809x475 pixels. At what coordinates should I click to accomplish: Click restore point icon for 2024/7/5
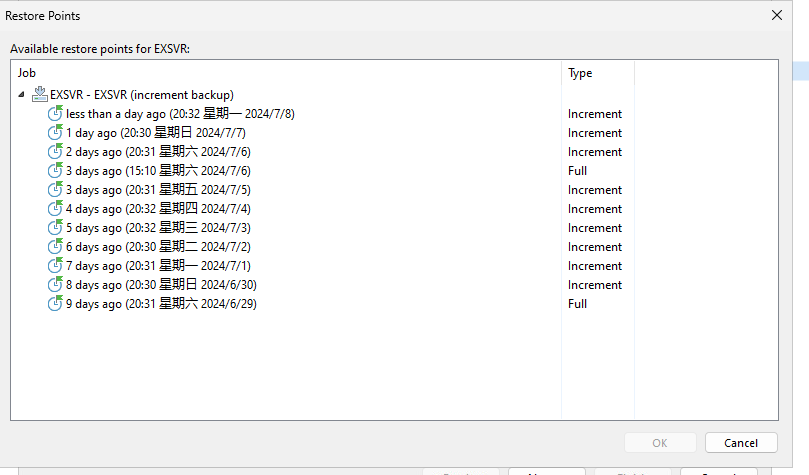[55, 189]
